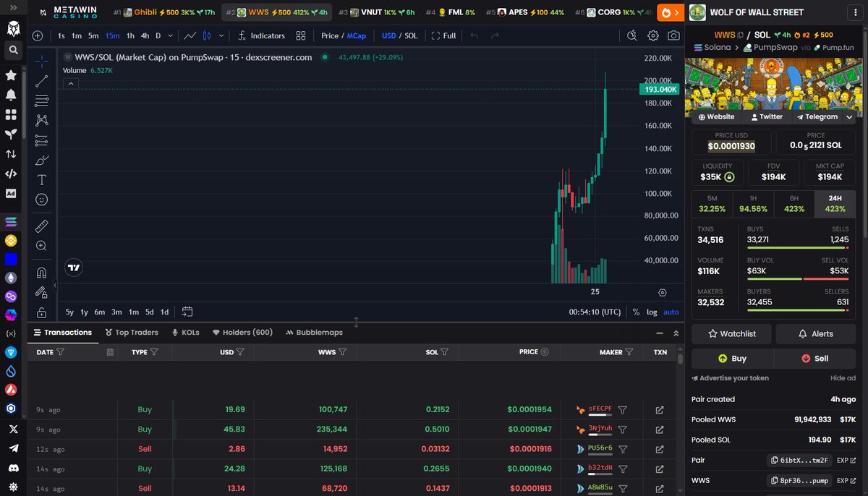Screen dimensions: 868x496
Task: Open the emoji icons tool
Action: pos(41,199)
